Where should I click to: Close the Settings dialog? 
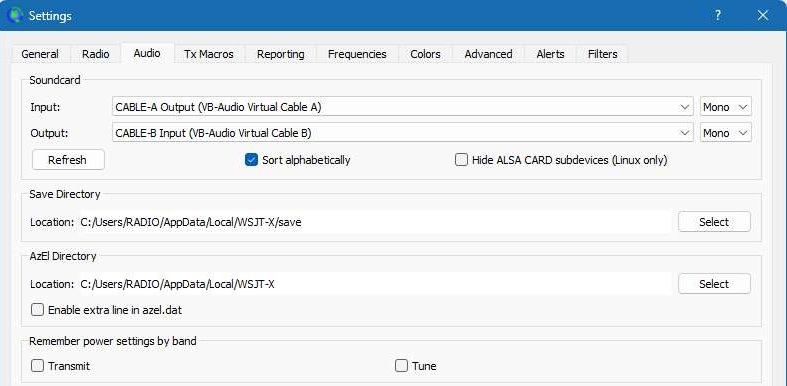763,16
